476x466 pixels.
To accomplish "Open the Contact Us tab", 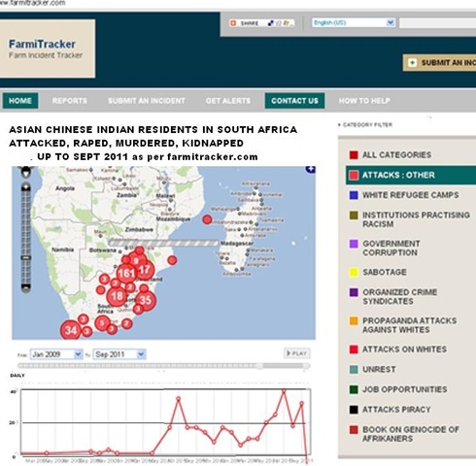I will [x=294, y=101].
